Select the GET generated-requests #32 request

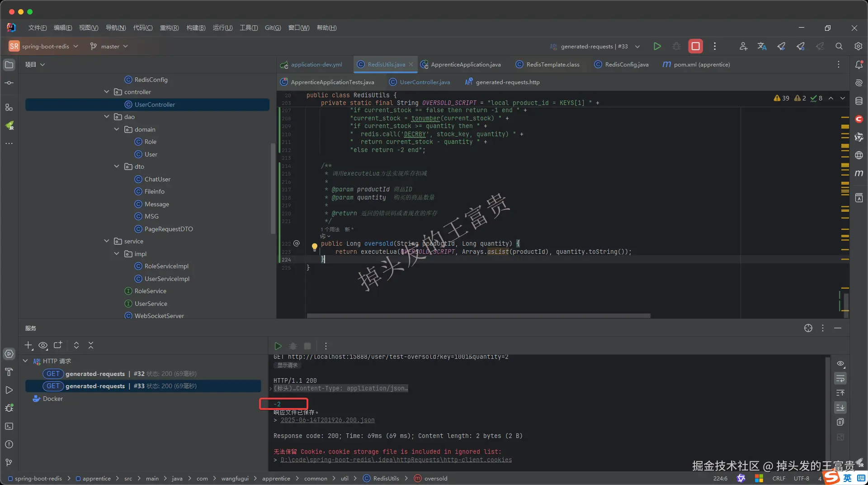pos(143,374)
